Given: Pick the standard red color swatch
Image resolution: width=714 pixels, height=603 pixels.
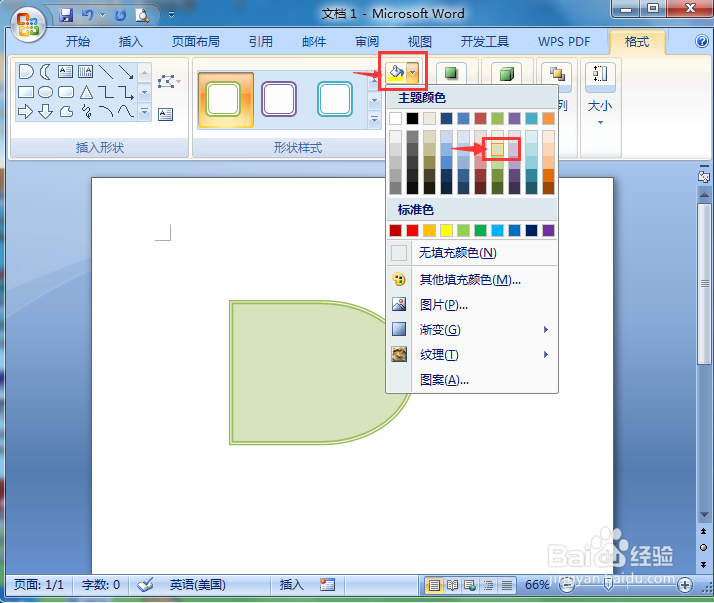Looking at the screenshot, I should click(x=412, y=230).
